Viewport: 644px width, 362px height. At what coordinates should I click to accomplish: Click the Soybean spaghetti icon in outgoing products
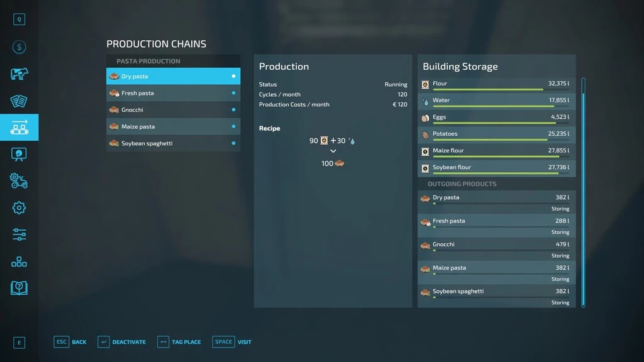point(425,292)
